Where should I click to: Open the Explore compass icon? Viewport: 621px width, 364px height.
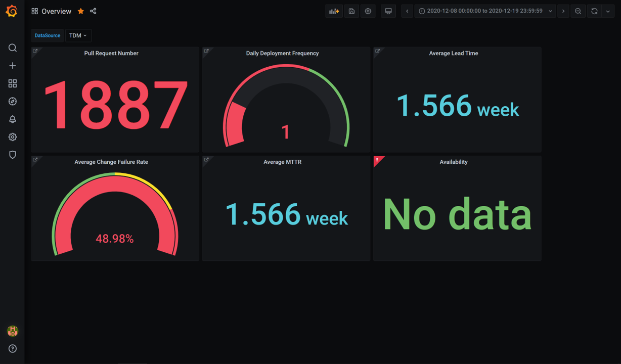click(x=13, y=102)
